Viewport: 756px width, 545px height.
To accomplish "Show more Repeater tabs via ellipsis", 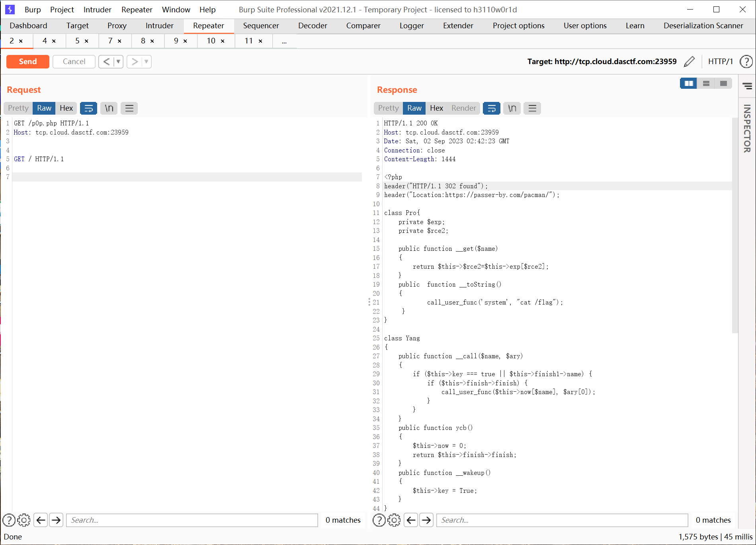I will point(284,41).
